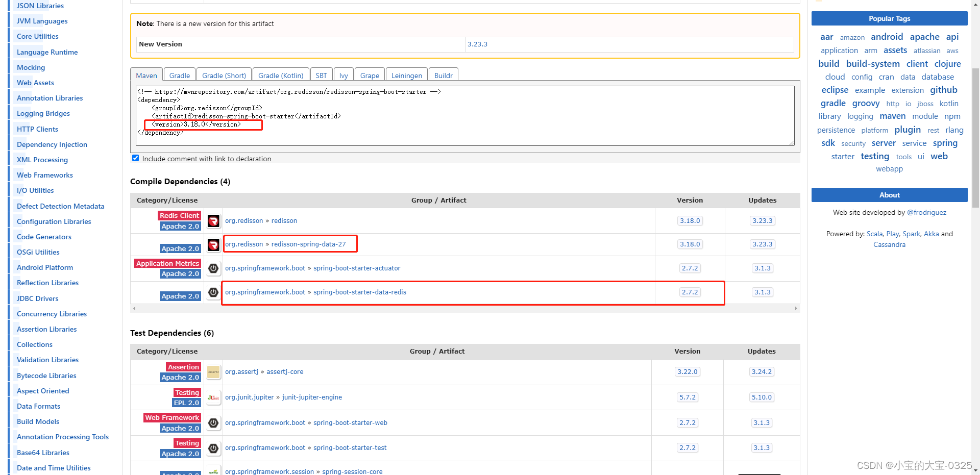Open Annotation Processing Tools sidebar link
Viewport: 980px width, 475px height.
[63, 437]
